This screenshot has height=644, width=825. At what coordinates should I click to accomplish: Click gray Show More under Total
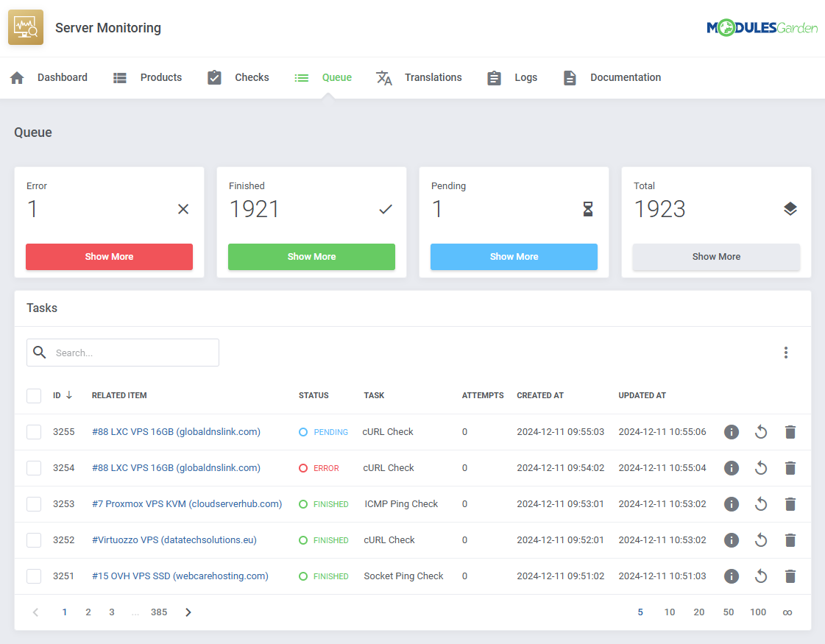[716, 257]
